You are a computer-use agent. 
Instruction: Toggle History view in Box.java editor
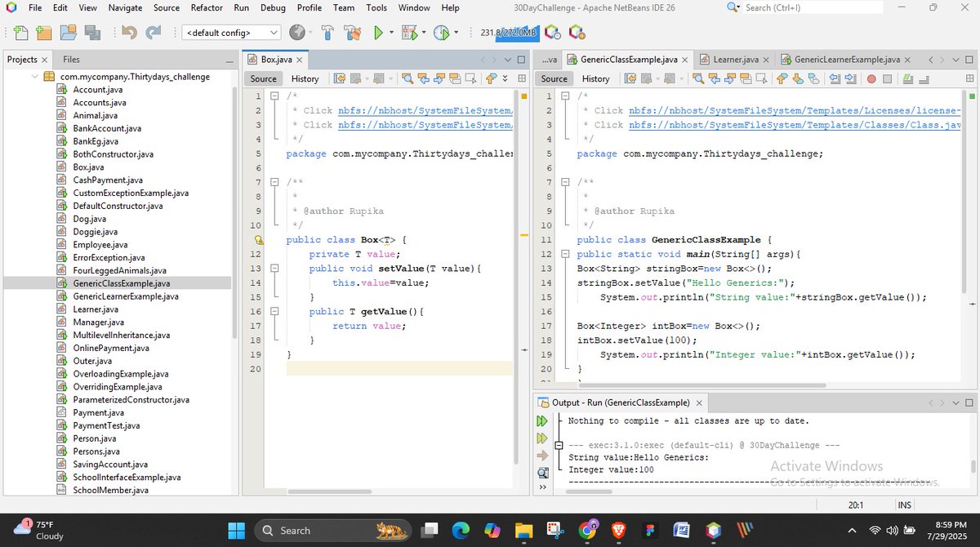point(305,78)
